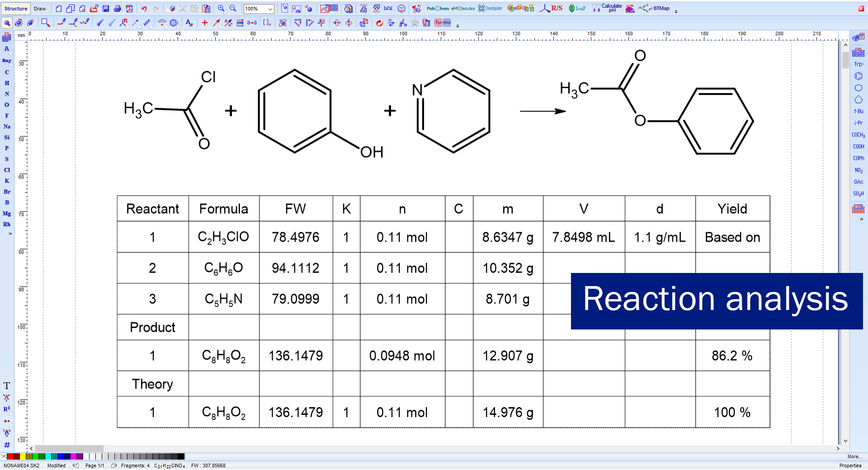Pick the red color swatch
The height and width of the screenshot is (470, 868).
pyautogui.click(x=10, y=456)
